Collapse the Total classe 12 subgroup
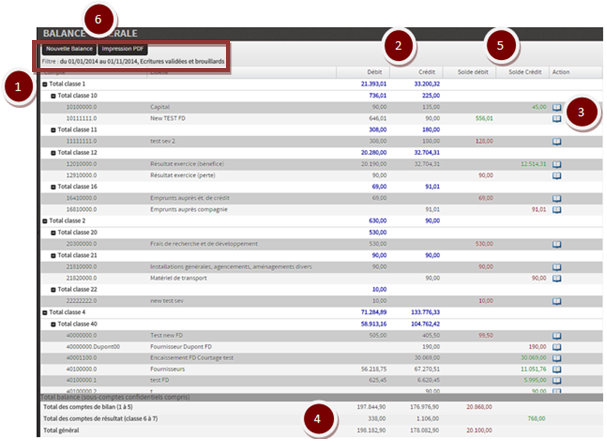Image resolution: width=607 pixels, height=442 pixels. point(53,152)
